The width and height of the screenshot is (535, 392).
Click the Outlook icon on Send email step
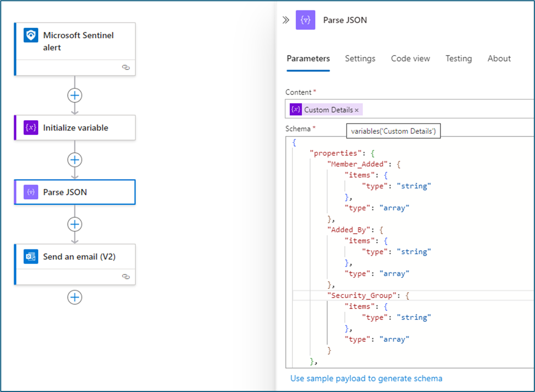[x=31, y=257]
